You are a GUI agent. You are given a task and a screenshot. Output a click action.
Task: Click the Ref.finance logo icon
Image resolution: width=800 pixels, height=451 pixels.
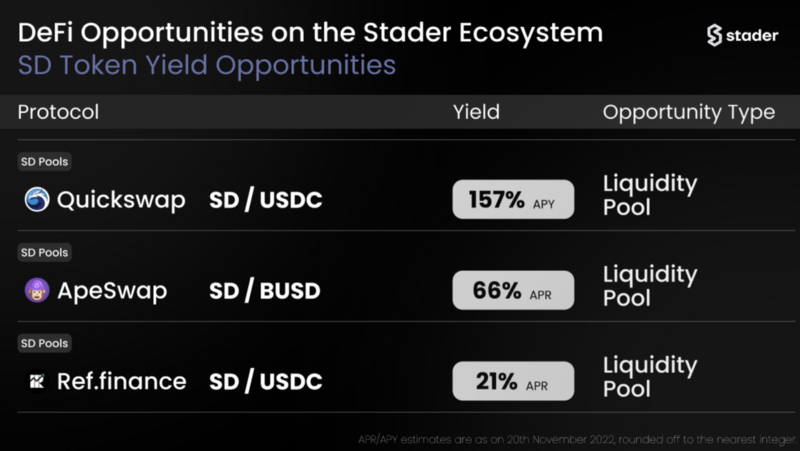click(37, 381)
